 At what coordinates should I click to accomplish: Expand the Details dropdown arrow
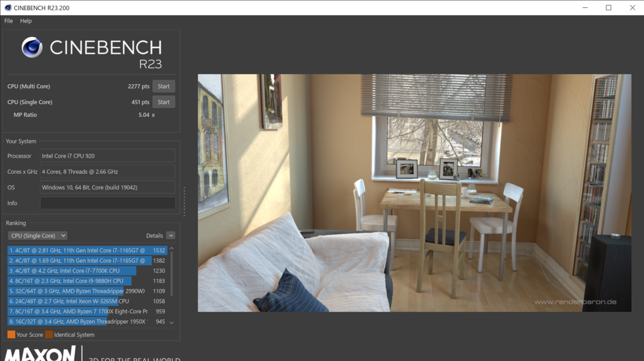pos(171,235)
